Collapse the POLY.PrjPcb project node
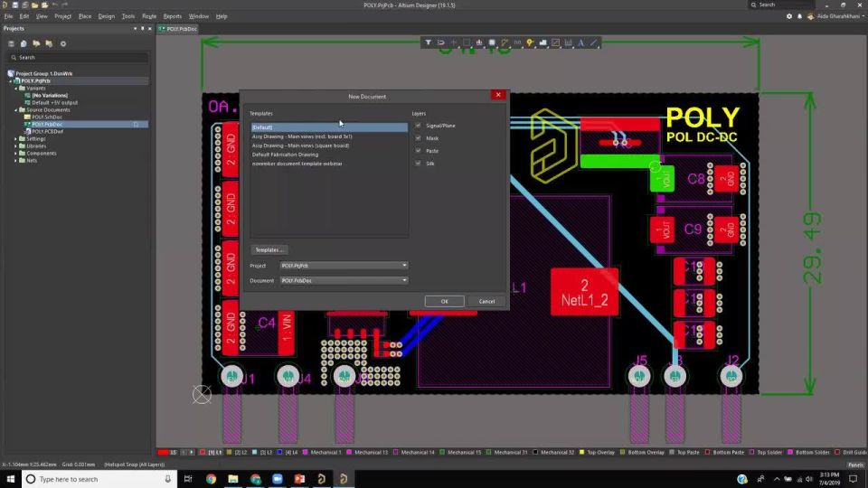This screenshot has width=868, height=488. pyautogui.click(x=10, y=80)
